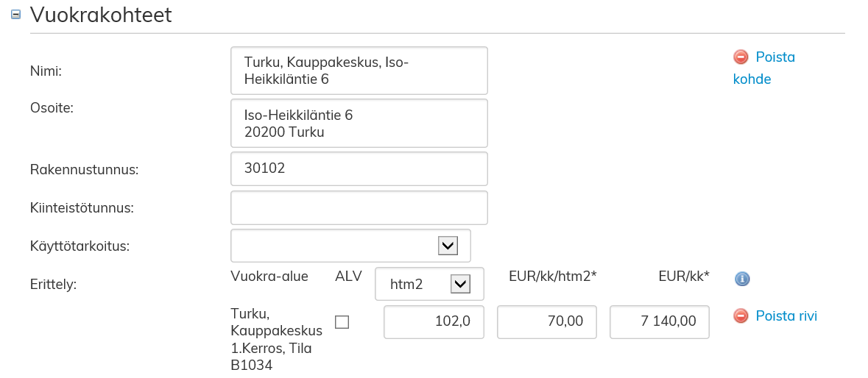The image size is (868, 378).
Task: Select the EUR/kk field showing 7 140,00
Action: [660, 322]
